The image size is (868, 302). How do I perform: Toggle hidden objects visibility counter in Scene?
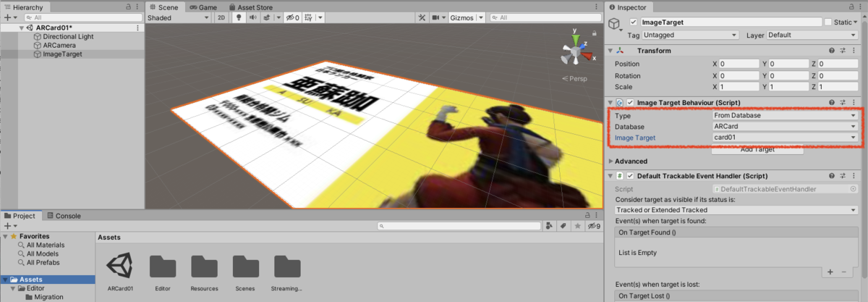click(293, 17)
